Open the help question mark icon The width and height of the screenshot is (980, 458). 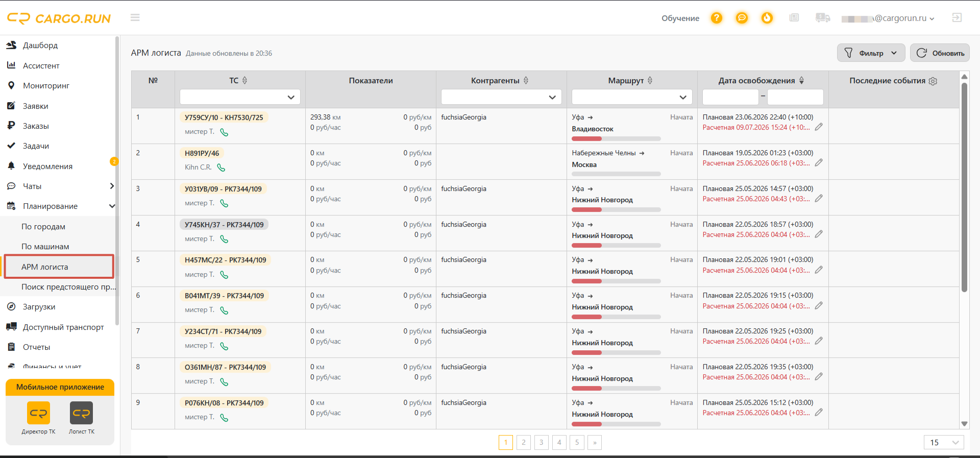[717, 18]
